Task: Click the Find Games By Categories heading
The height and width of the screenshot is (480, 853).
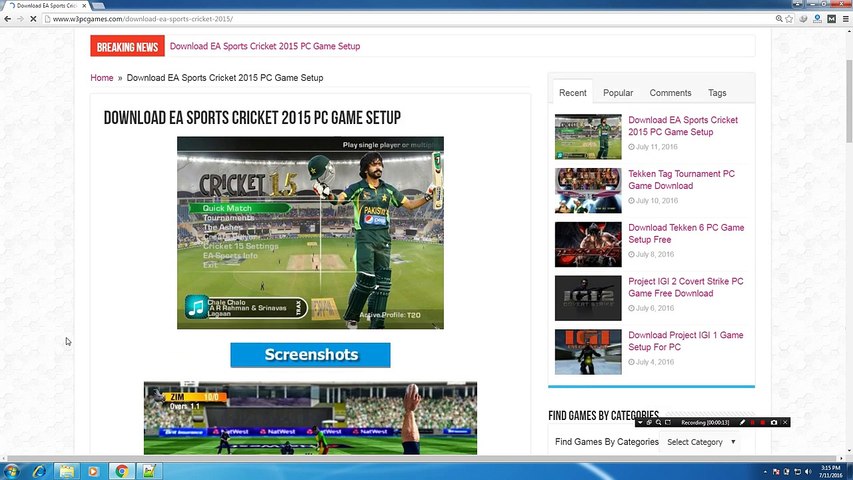Action: (x=603, y=416)
